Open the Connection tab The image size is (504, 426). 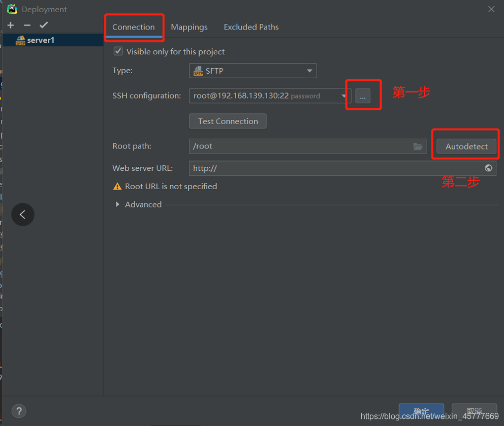click(134, 27)
